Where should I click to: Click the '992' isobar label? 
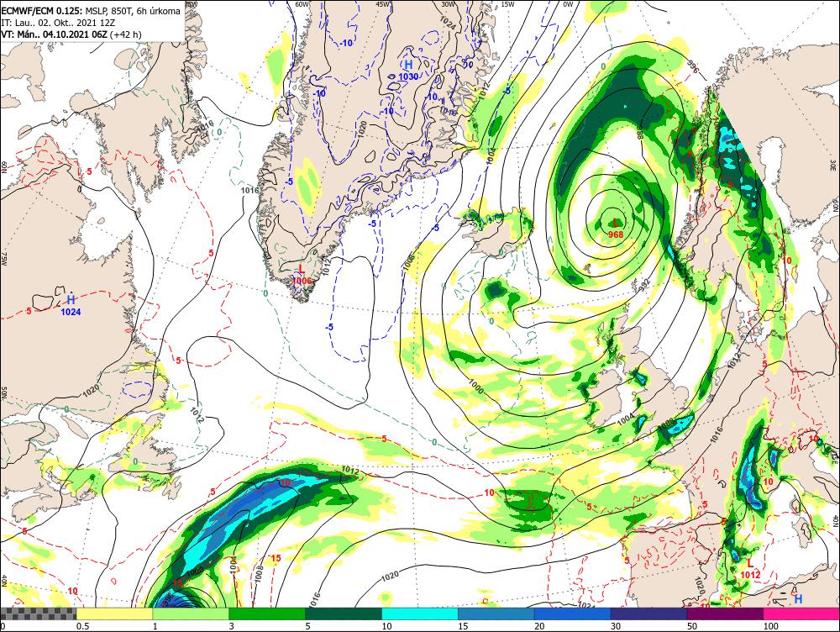click(x=645, y=287)
